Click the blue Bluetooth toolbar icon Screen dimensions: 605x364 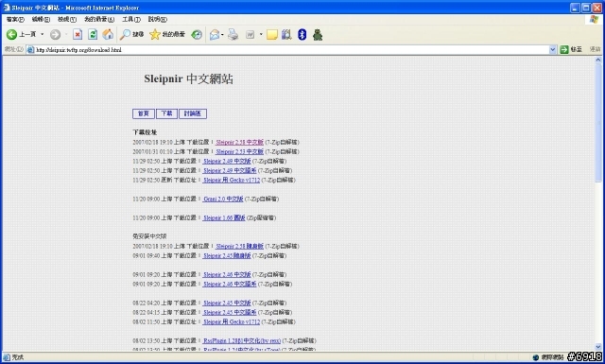click(x=302, y=35)
